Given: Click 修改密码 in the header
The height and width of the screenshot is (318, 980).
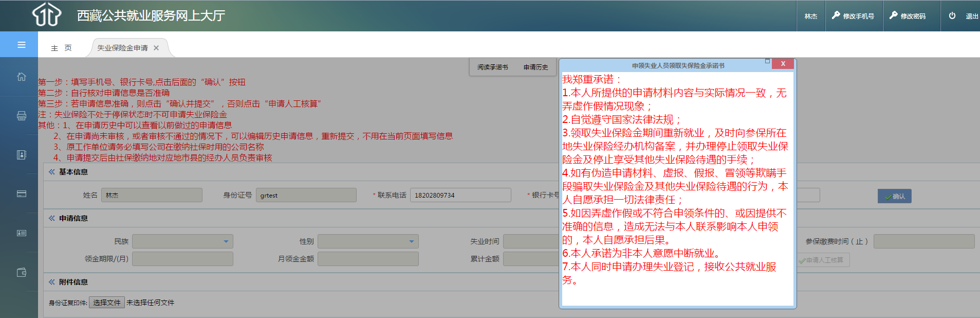Looking at the screenshot, I should (x=908, y=16).
